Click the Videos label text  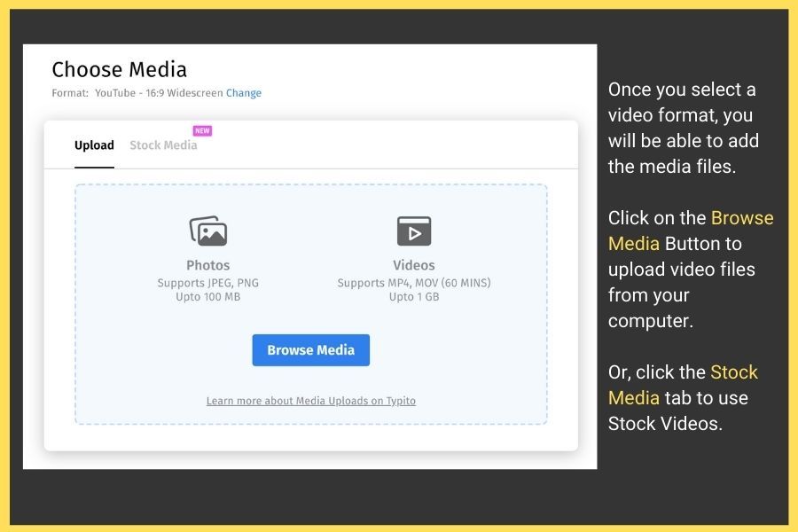click(x=414, y=265)
